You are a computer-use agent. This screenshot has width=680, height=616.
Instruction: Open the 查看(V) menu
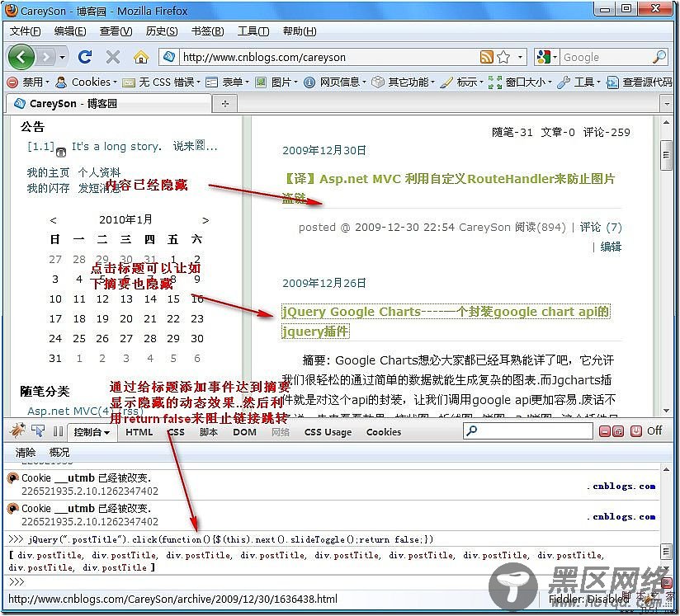(x=116, y=31)
